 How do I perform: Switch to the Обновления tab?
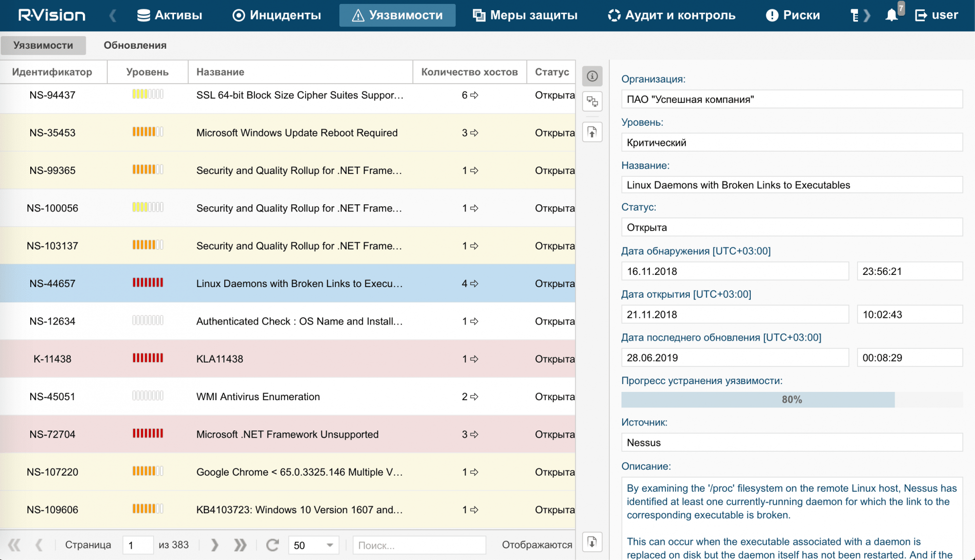click(x=135, y=45)
